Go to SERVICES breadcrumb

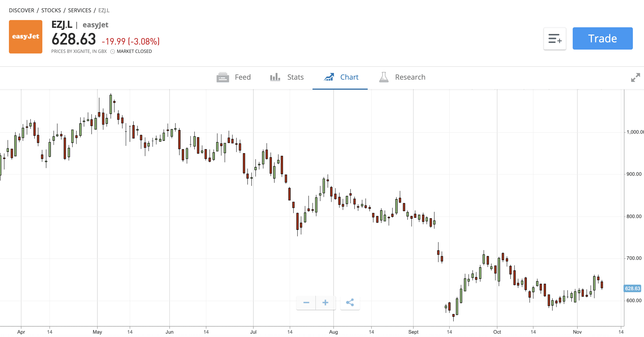point(79,10)
